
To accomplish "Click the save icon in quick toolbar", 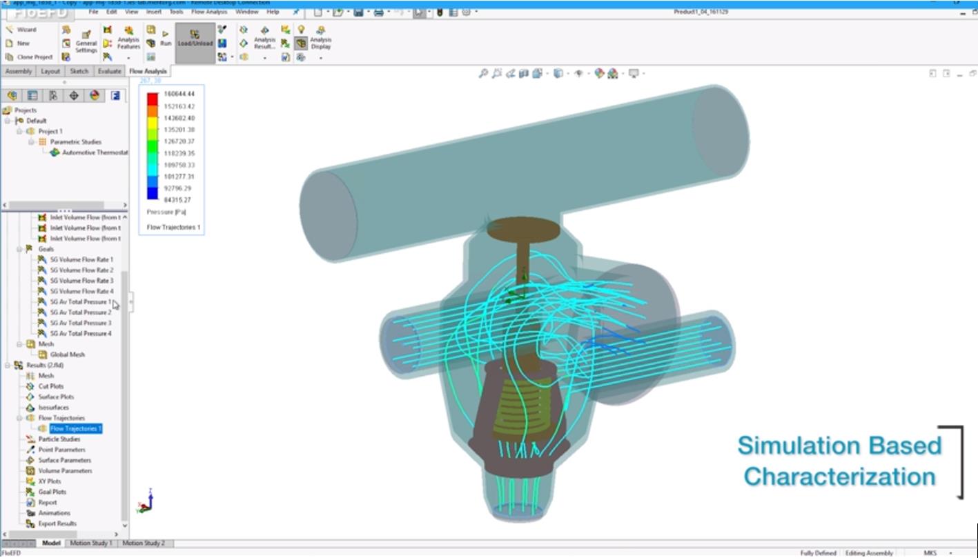I will 359,12.
